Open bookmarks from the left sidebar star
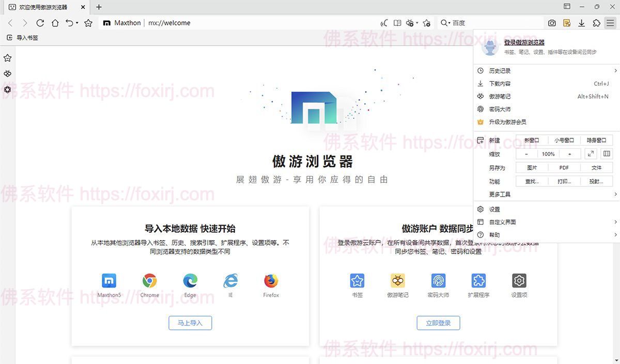Screen dimensions: 620x364 [x=7, y=58]
